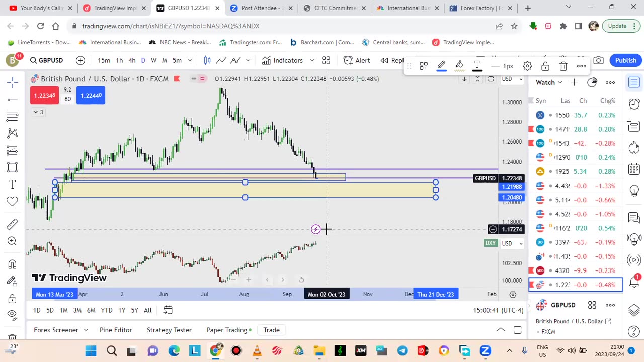Select the YTD date range

[x=106, y=310]
